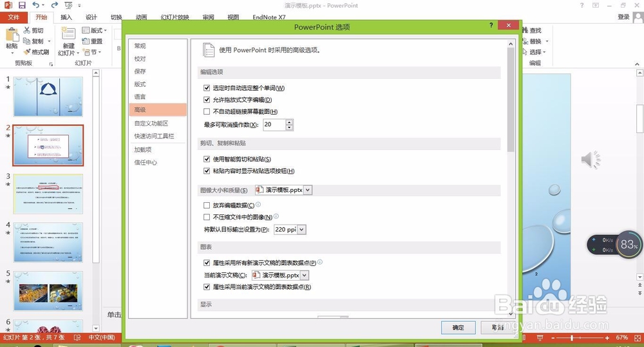Click the Find (查找) binoculars icon
Image resolution: width=644 pixels, height=347 pixels.
[526, 30]
